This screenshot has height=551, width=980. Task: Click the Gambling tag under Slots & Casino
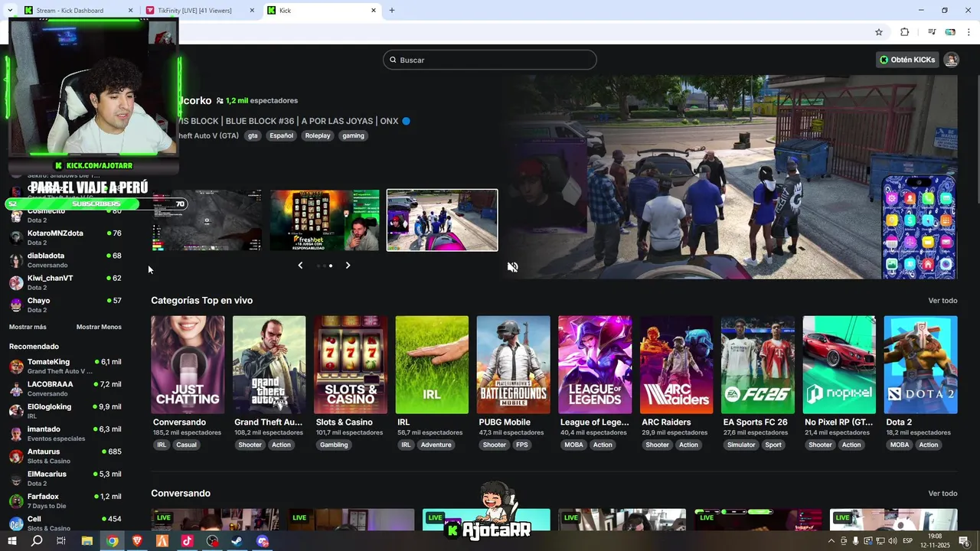pyautogui.click(x=334, y=445)
